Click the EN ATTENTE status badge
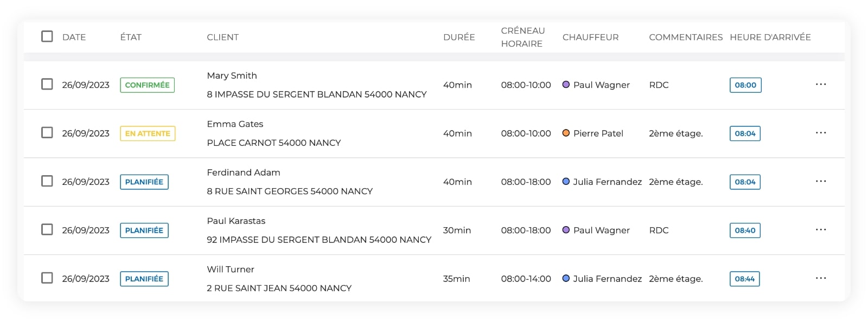 pos(147,133)
